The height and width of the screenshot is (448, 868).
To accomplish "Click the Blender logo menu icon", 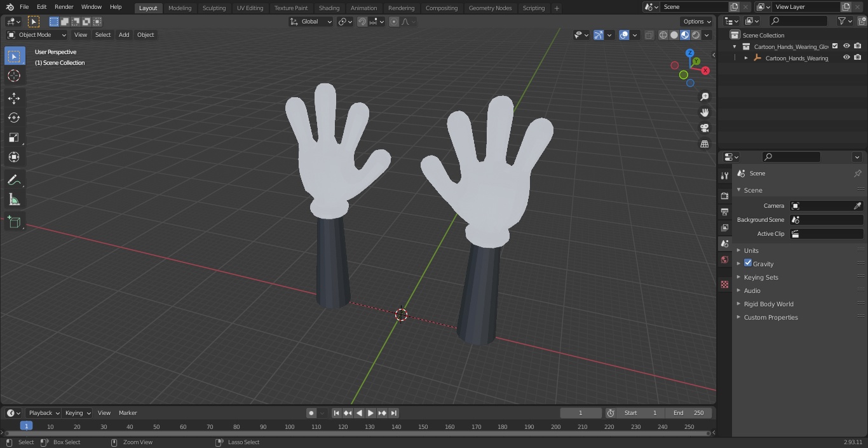I will click(10, 7).
